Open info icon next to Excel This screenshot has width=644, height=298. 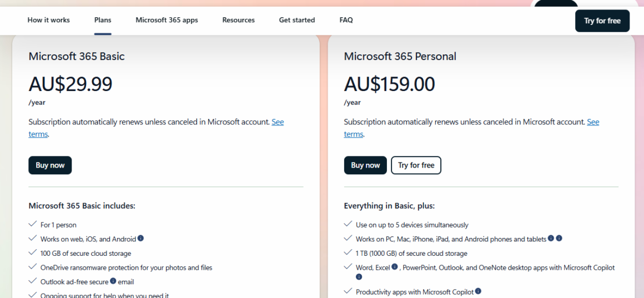[395, 267]
